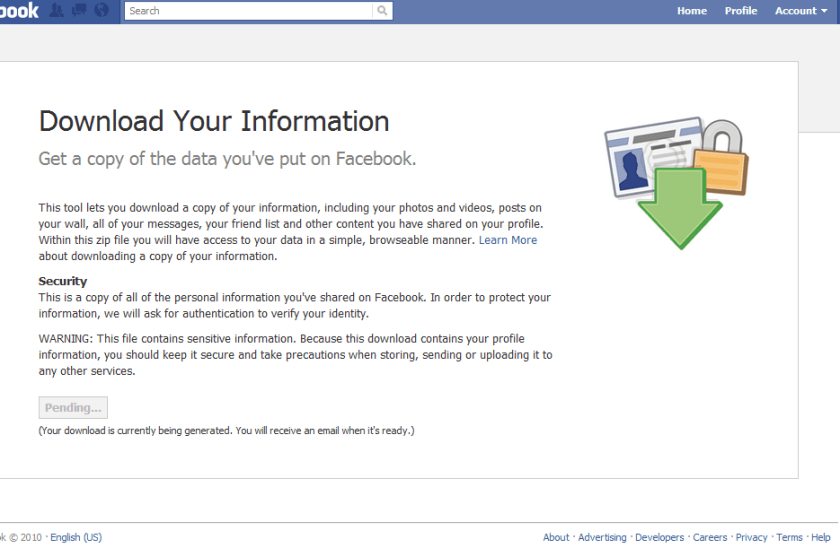Image resolution: width=840 pixels, height=548 pixels.
Task: Select the Careers footer link
Action: (710, 537)
